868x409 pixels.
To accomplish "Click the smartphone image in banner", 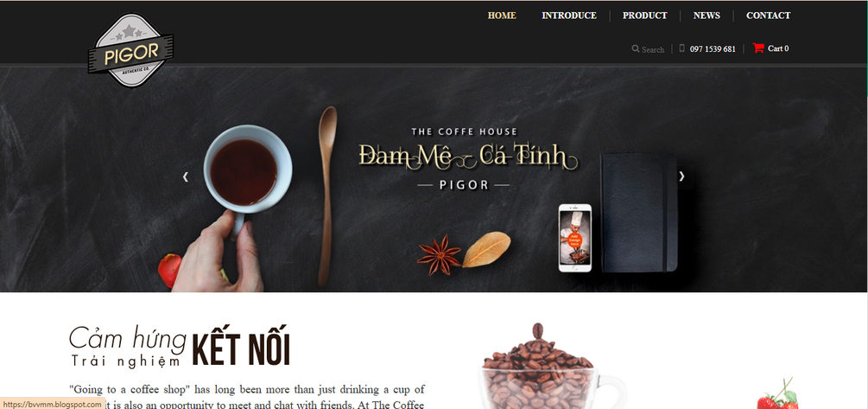I will pos(574,238).
